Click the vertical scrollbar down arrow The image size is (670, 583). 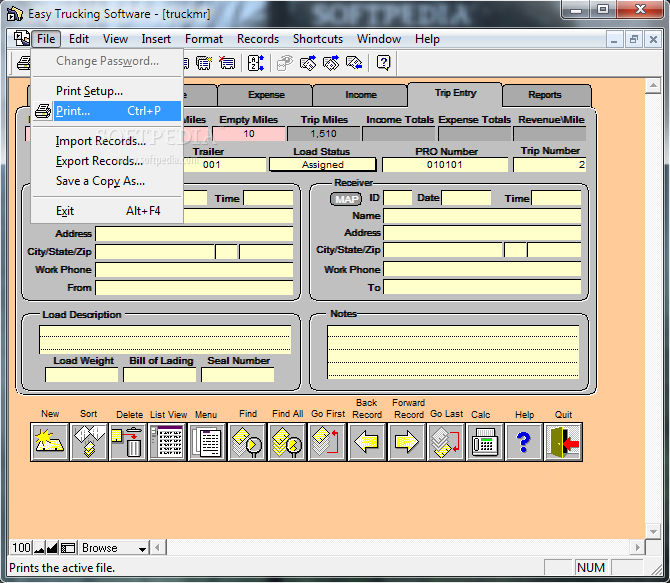[653, 531]
